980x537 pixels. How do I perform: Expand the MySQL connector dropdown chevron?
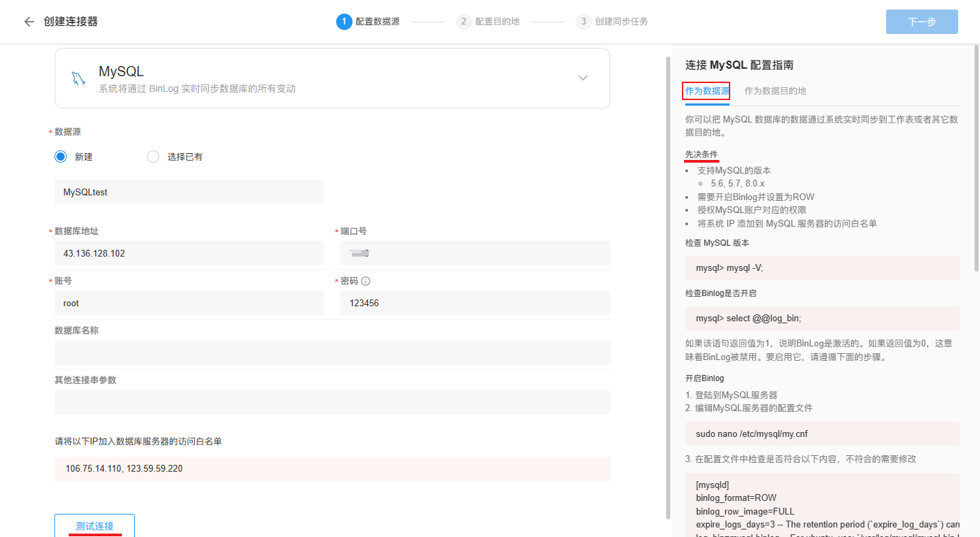pyautogui.click(x=583, y=78)
